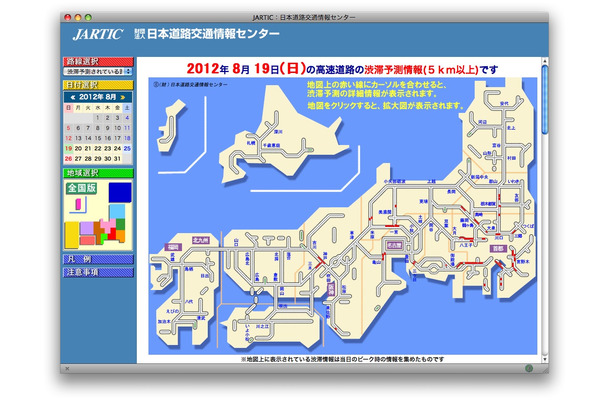Click the Shikoku island on the map

[x=272, y=325]
